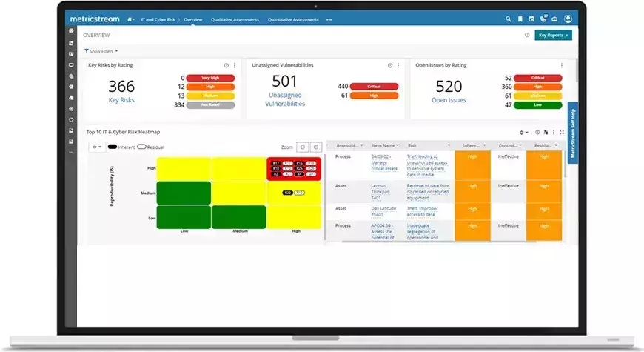
Task: Click the 360 High open issues pill
Action: point(537,87)
